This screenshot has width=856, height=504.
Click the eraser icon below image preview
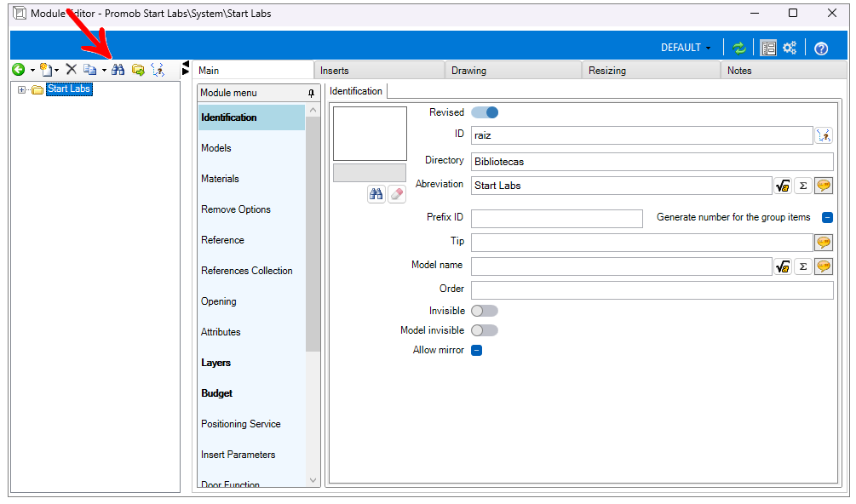[x=397, y=194]
